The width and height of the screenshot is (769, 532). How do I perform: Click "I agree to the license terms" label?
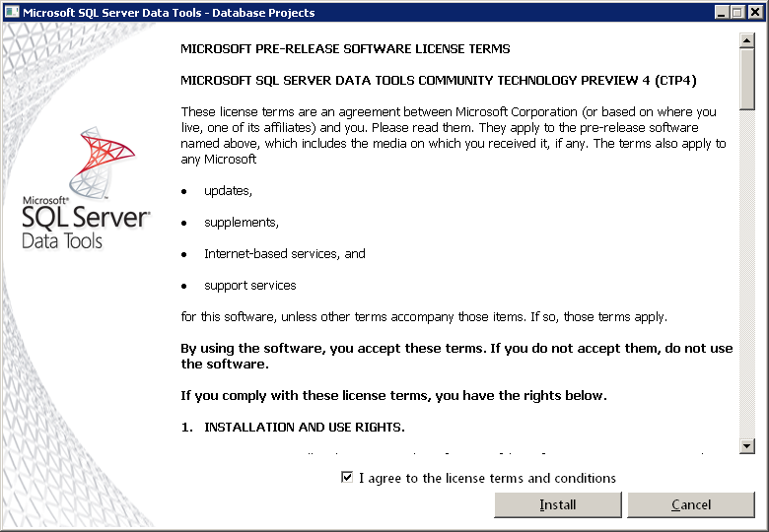tap(487, 478)
